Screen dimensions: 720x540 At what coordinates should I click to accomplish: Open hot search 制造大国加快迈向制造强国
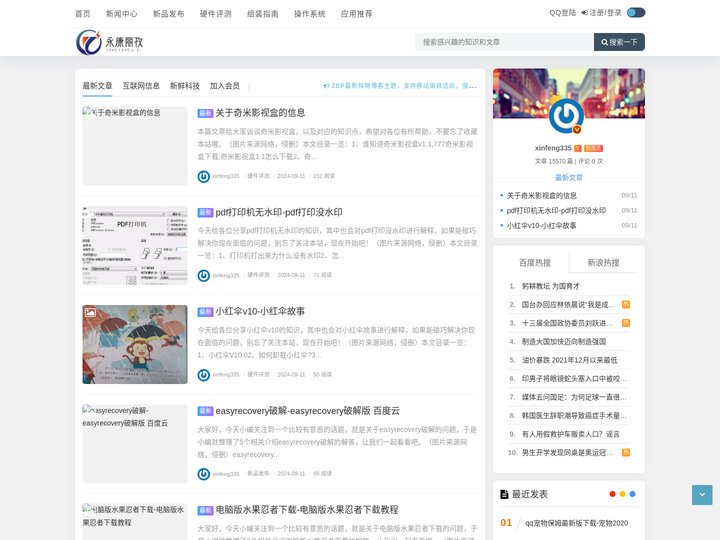[564, 342]
